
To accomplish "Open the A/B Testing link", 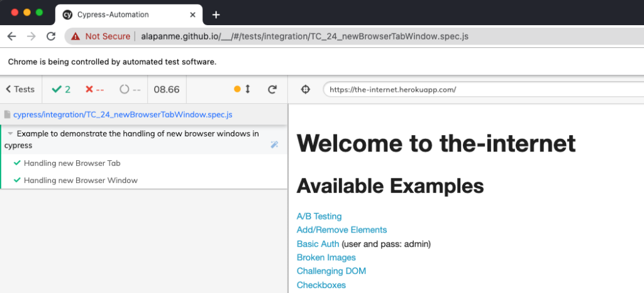I will (319, 216).
